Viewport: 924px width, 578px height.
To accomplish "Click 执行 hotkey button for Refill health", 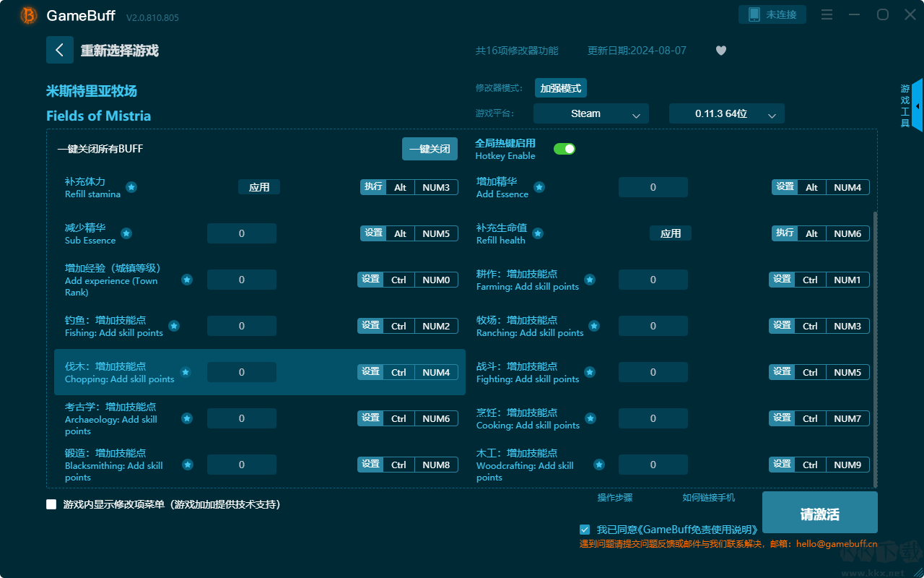I will point(785,233).
